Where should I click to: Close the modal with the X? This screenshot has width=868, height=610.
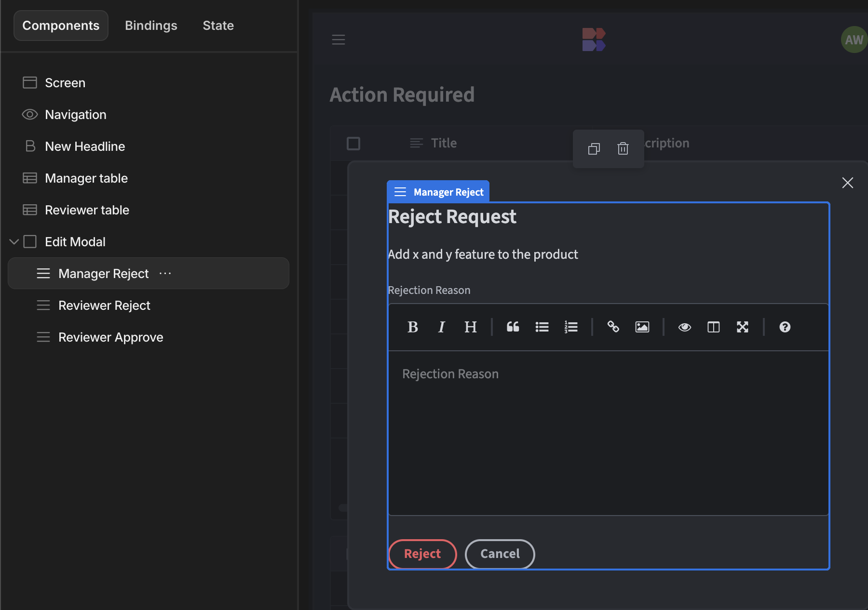tap(848, 183)
